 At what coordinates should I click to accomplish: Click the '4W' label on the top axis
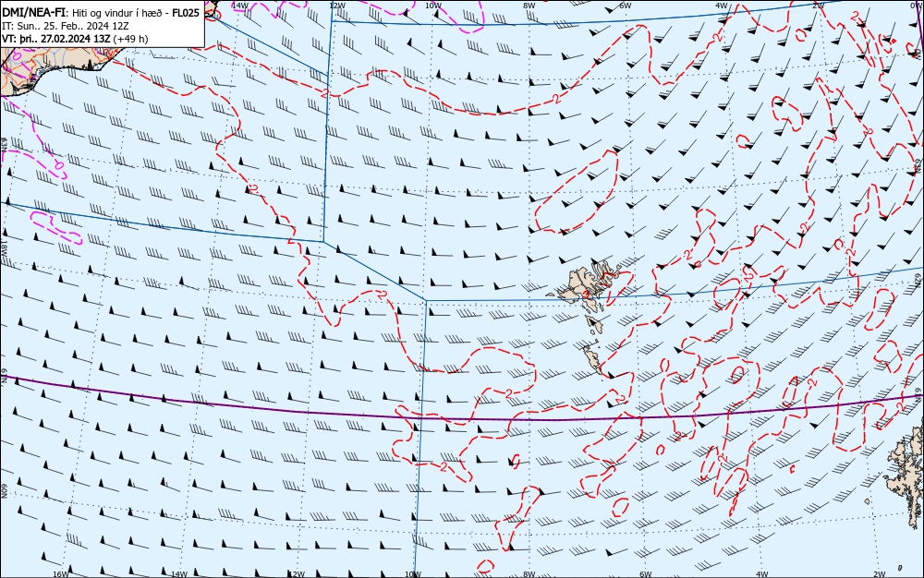[722, 5]
